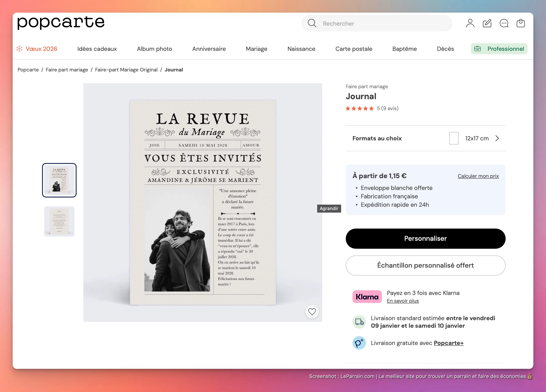Open the Klarna En savoir plus link

pyautogui.click(x=403, y=301)
